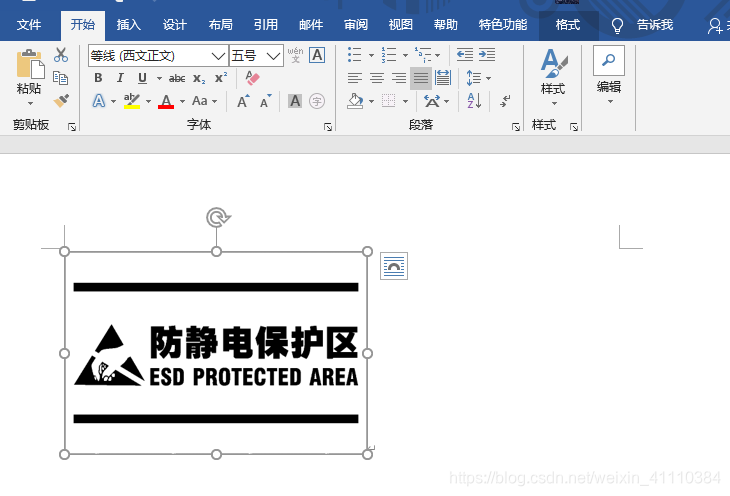
Task: Switch to the 格式 format tab
Action: 568,24
